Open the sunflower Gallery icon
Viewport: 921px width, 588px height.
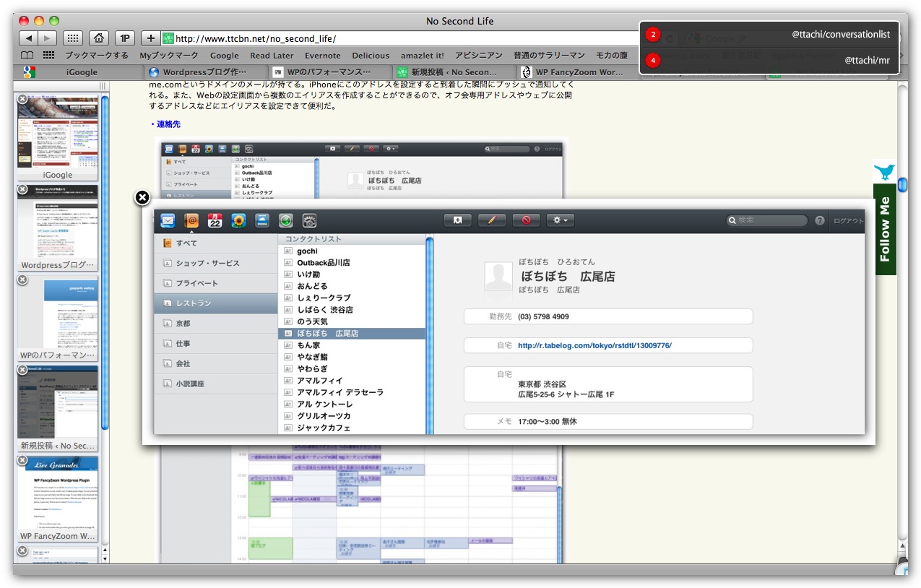(x=238, y=220)
